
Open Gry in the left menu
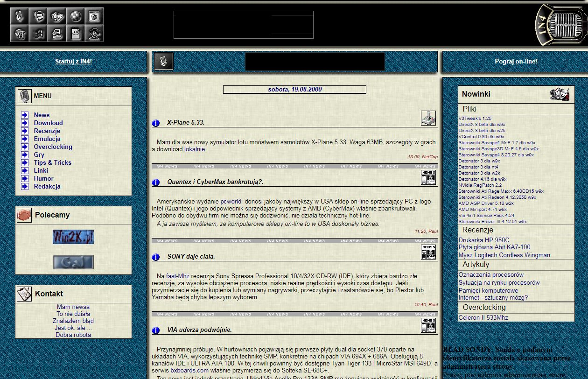tap(39, 155)
